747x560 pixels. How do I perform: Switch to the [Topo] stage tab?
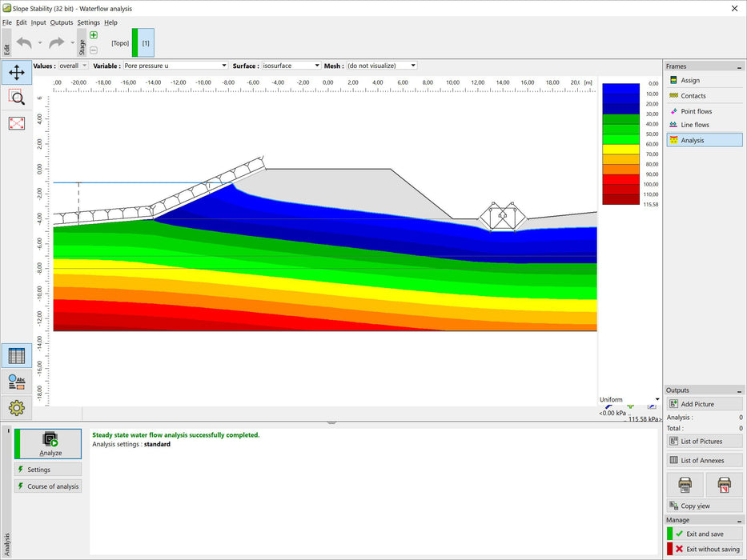coord(118,43)
